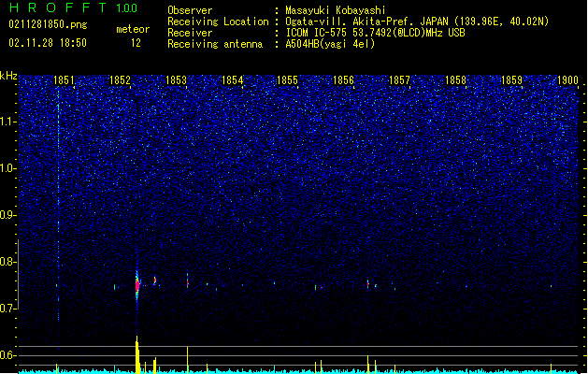This screenshot has width=588, height=374.
Task: Click the 0.8 kHz axis label
Action: click(7, 262)
